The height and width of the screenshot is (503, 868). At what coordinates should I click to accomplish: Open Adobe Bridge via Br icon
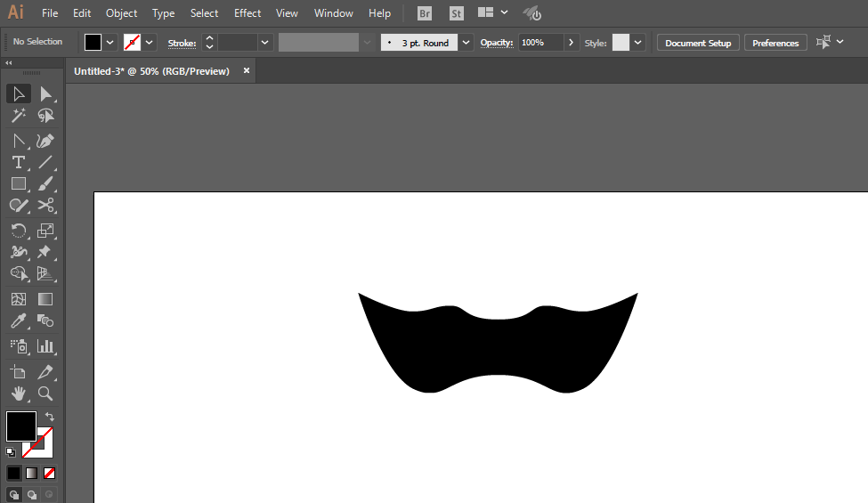(x=425, y=13)
